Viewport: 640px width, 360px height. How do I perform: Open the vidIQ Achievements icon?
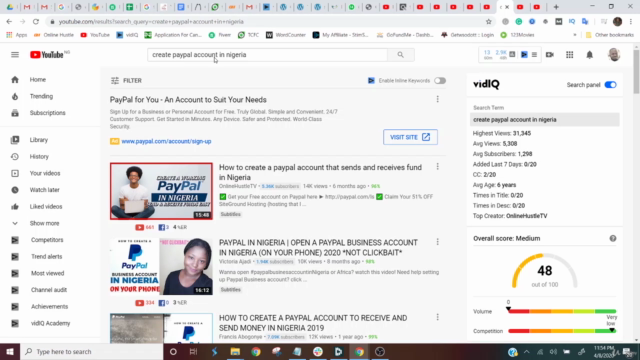pyautogui.click(x=15, y=307)
